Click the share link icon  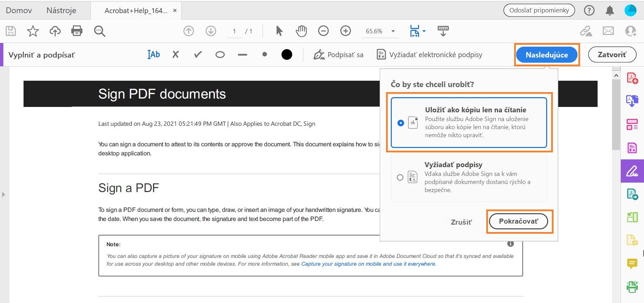tap(586, 31)
